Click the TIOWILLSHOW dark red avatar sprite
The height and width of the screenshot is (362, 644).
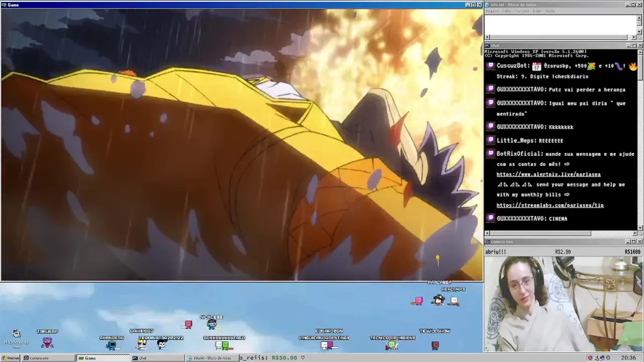[435, 345]
